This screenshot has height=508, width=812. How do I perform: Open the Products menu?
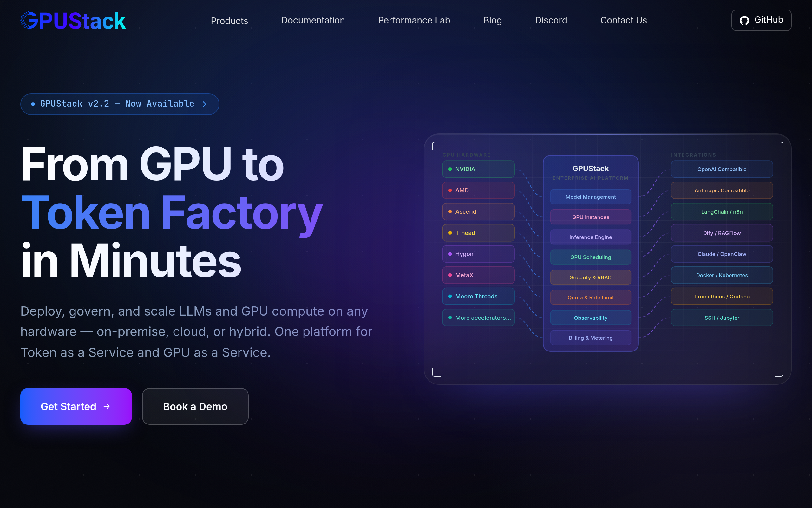tap(229, 21)
